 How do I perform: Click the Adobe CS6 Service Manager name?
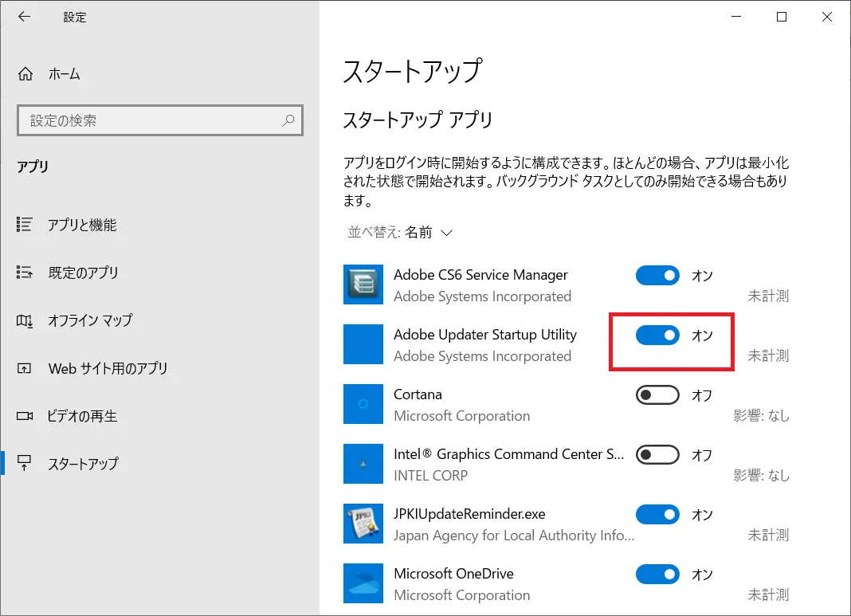click(480, 275)
